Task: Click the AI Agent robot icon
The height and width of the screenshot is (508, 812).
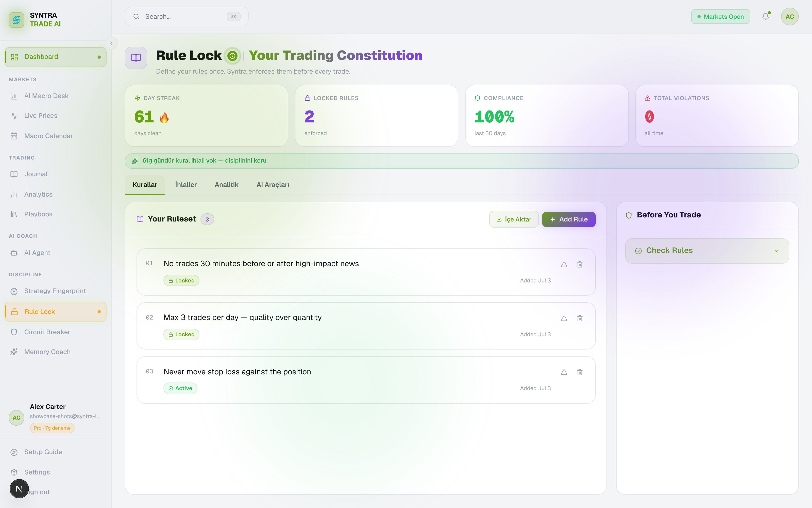Action: pyautogui.click(x=14, y=253)
